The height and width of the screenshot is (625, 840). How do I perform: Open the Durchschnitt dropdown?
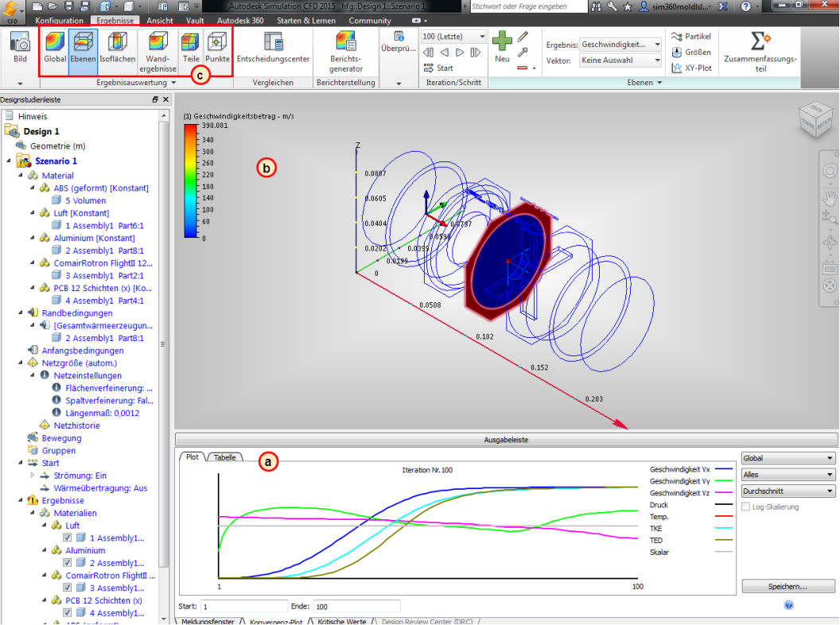click(x=788, y=491)
